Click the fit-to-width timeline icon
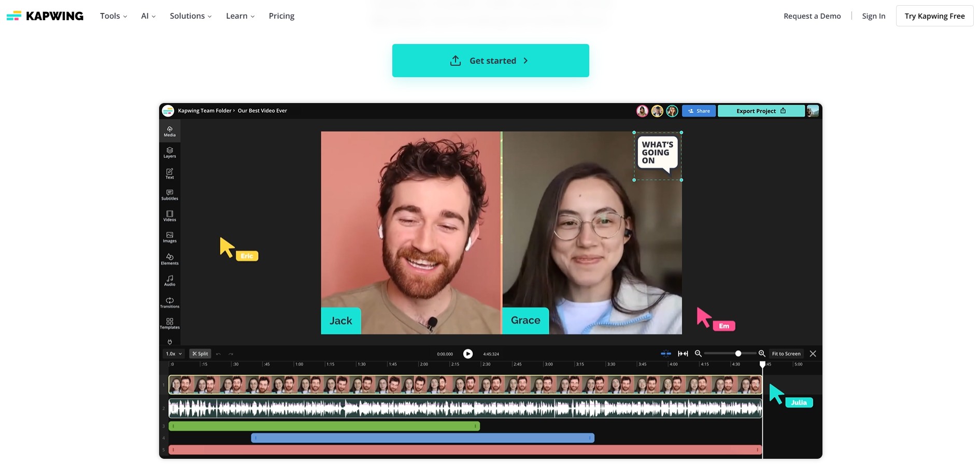This screenshot has width=980, height=465. click(x=683, y=354)
